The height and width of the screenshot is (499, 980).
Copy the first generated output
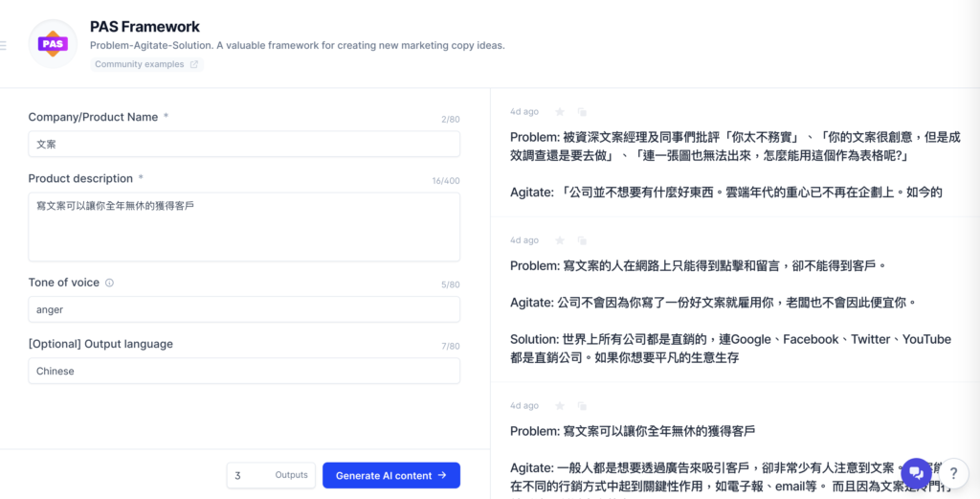581,112
